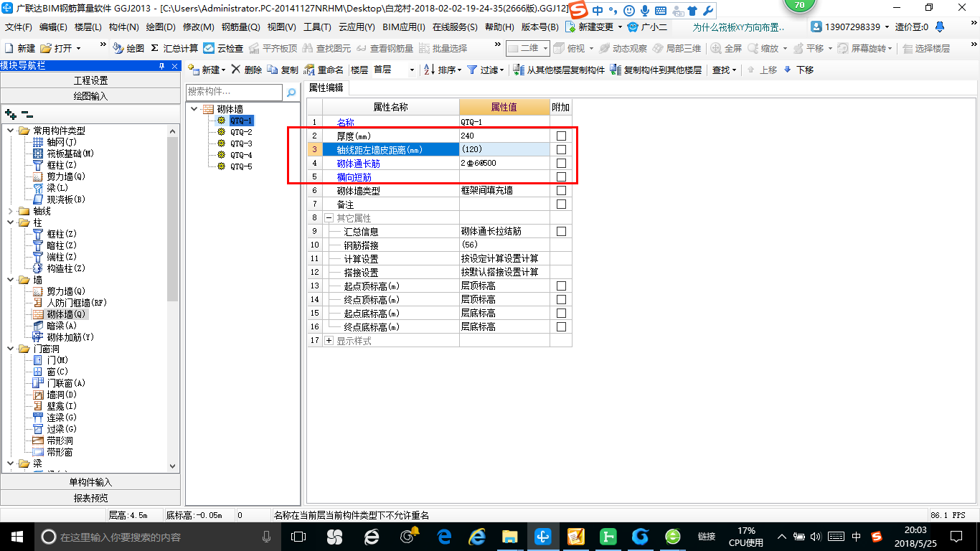Expand the 显示样式 section
This screenshot has width=980, height=551.
point(329,341)
